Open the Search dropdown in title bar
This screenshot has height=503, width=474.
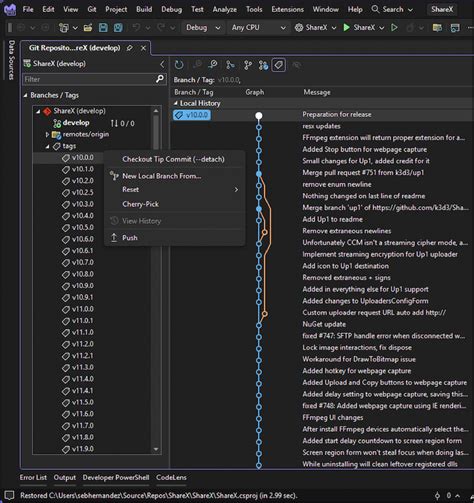410,10
